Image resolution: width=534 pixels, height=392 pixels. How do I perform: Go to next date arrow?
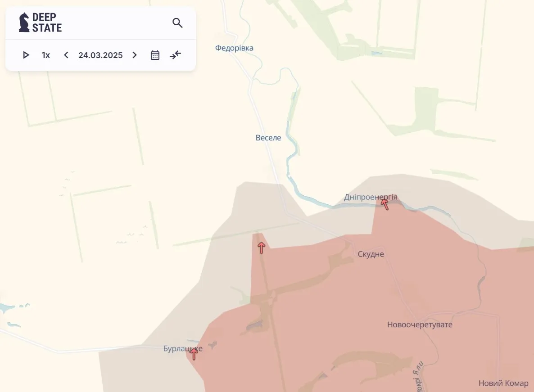point(135,55)
